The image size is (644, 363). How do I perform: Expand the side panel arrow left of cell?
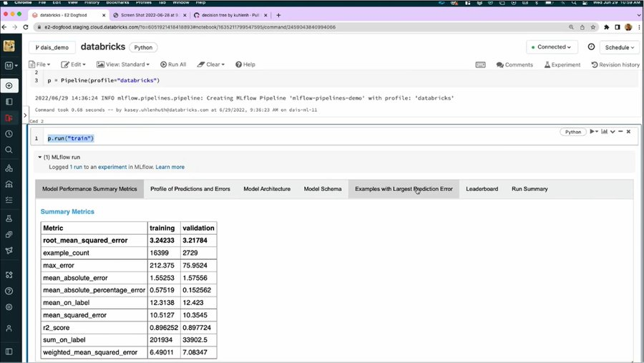coord(25,115)
